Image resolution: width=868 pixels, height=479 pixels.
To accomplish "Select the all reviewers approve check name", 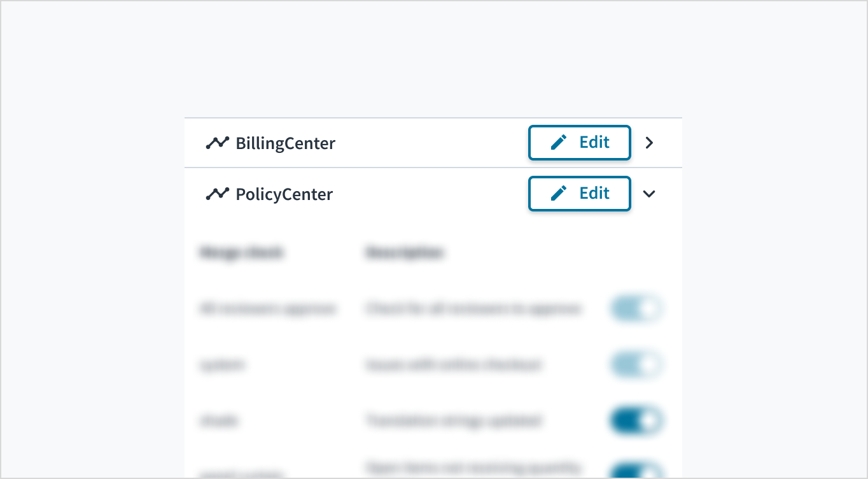I will pyautogui.click(x=267, y=309).
